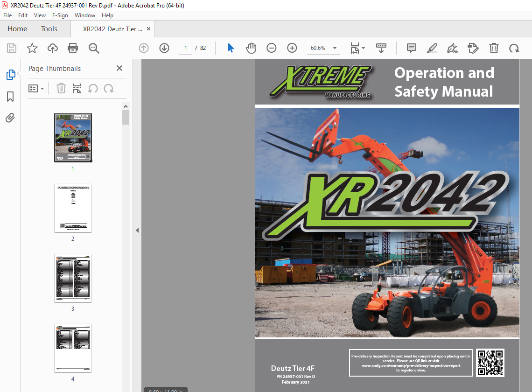Open the Bookmarks panel icon
The image size is (532, 392).
tap(10, 97)
